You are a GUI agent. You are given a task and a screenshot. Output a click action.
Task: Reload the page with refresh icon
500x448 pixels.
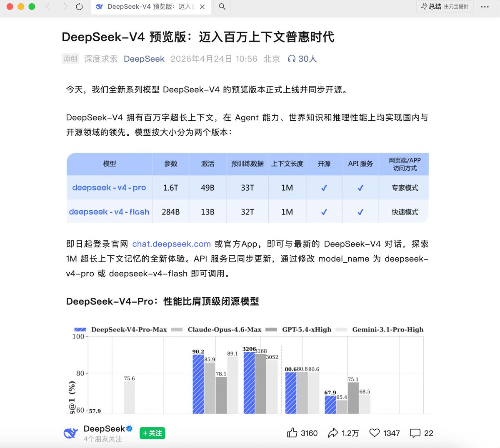point(79,7)
